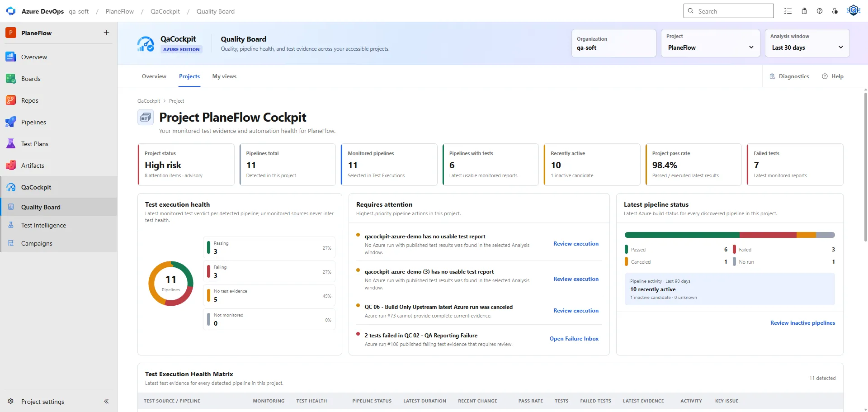Click the green Passed segment of status bar

pos(682,235)
